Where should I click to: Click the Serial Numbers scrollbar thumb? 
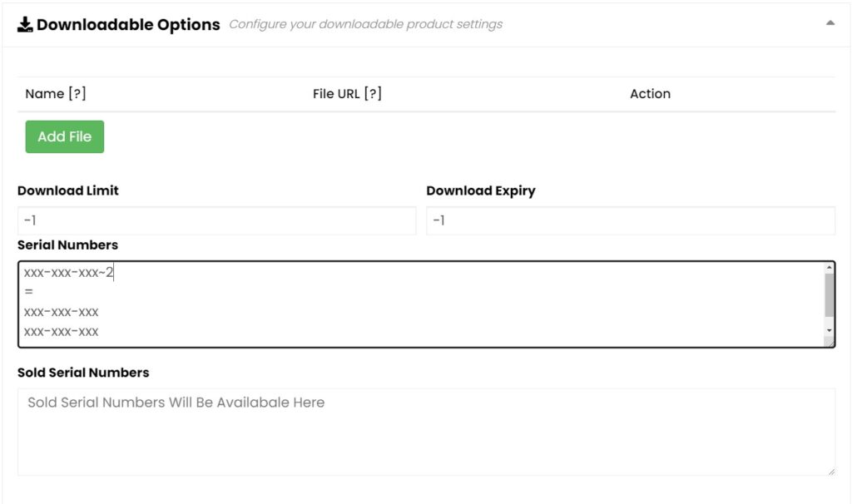[830, 295]
